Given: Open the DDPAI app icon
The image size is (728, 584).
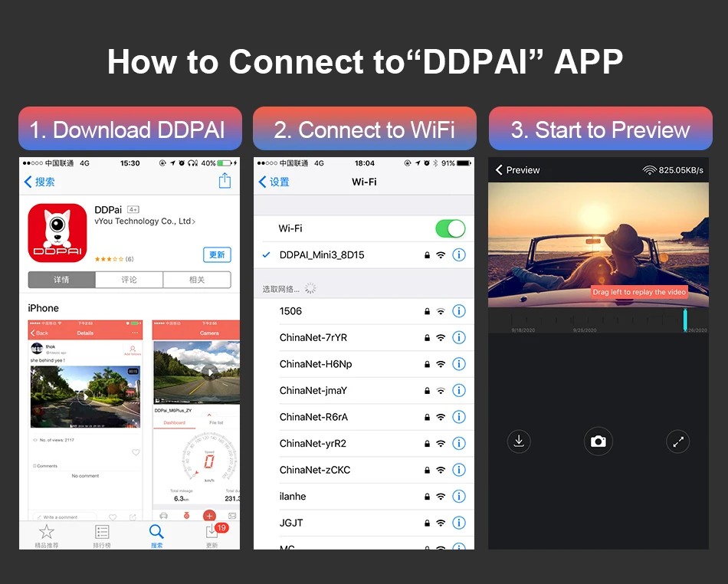Looking at the screenshot, I should click(x=57, y=232).
